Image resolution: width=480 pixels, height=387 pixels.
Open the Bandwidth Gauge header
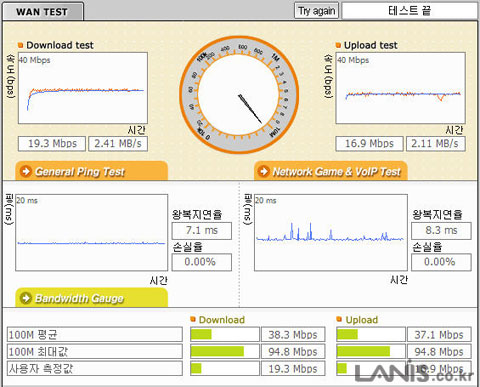point(91,297)
